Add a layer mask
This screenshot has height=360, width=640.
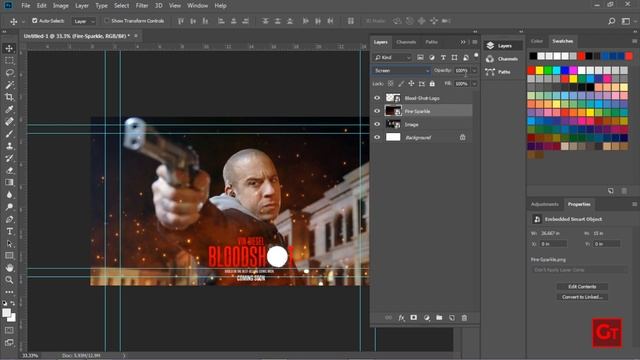click(x=413, y=318)
